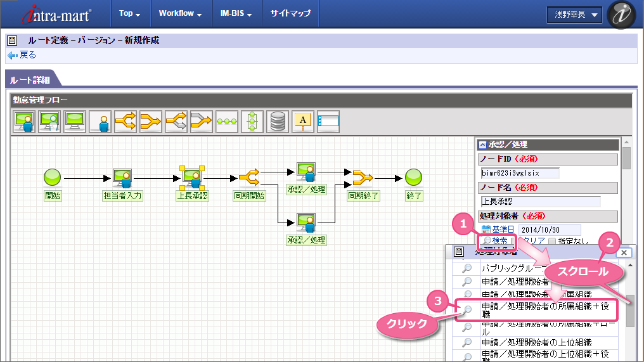
Task: Select the yellow-gray split arrow tool
Action: point(176,122)
